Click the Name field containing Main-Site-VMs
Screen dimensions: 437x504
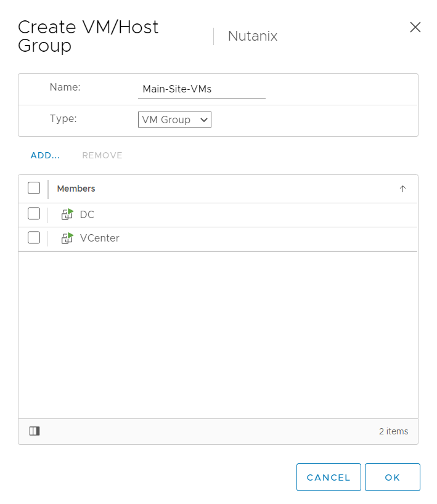[202, 89]
